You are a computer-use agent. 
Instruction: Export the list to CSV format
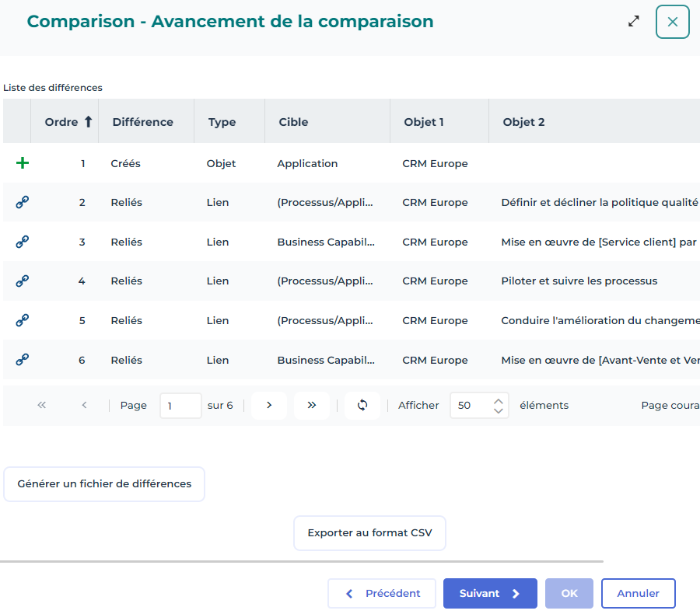point(369,533)
